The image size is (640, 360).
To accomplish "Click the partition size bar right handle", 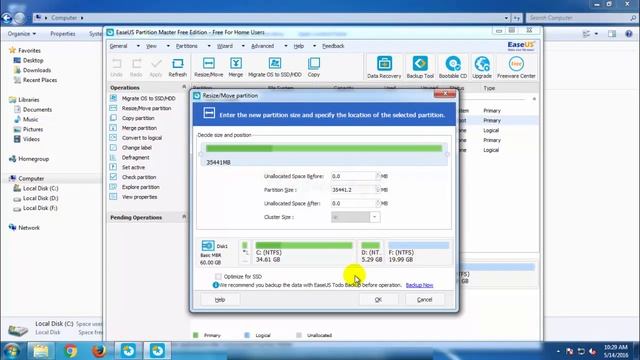I will (447, 154).
